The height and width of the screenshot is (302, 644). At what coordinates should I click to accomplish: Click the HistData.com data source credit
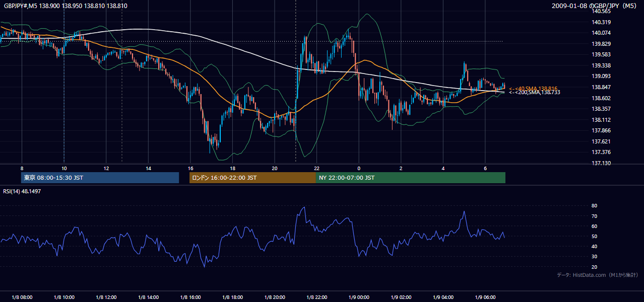tap(598, 275)
